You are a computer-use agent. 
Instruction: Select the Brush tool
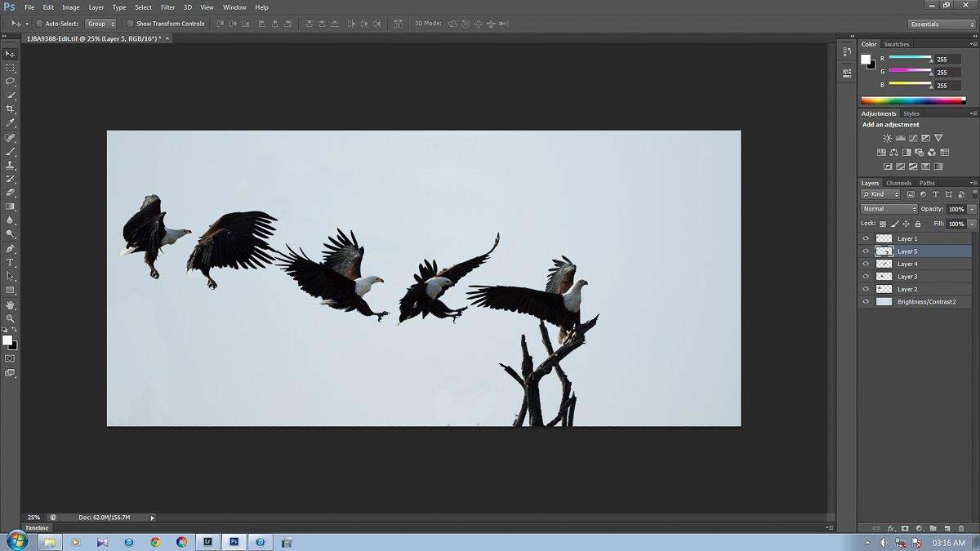click(x=11, y=152)
